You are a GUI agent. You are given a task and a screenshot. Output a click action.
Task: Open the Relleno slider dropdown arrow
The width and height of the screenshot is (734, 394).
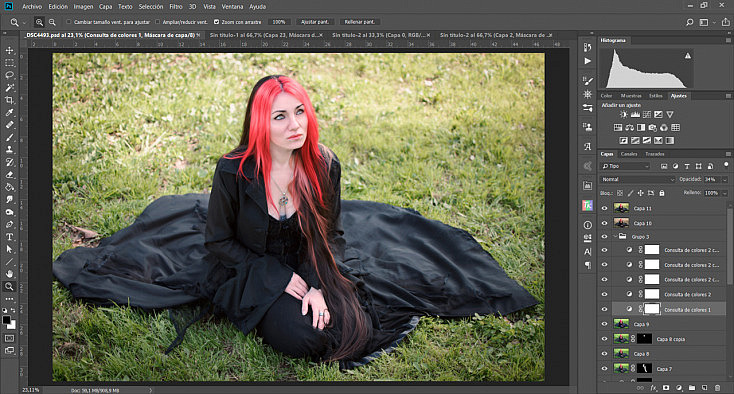(725, 193)
